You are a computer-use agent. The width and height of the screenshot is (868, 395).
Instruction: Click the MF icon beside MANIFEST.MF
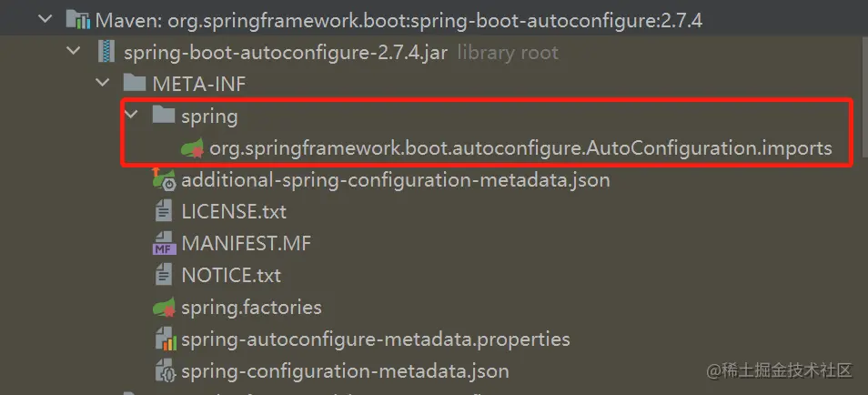164,243
